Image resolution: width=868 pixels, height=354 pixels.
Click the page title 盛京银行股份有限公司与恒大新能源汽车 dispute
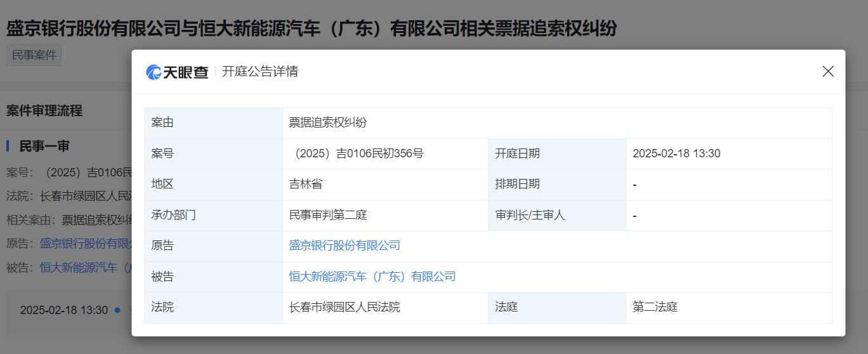pos(312,28)
